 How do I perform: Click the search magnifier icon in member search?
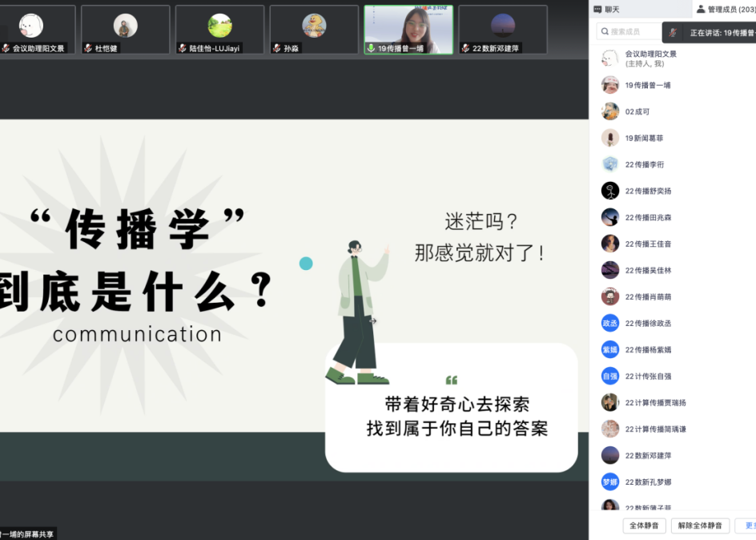pos(605,30)
